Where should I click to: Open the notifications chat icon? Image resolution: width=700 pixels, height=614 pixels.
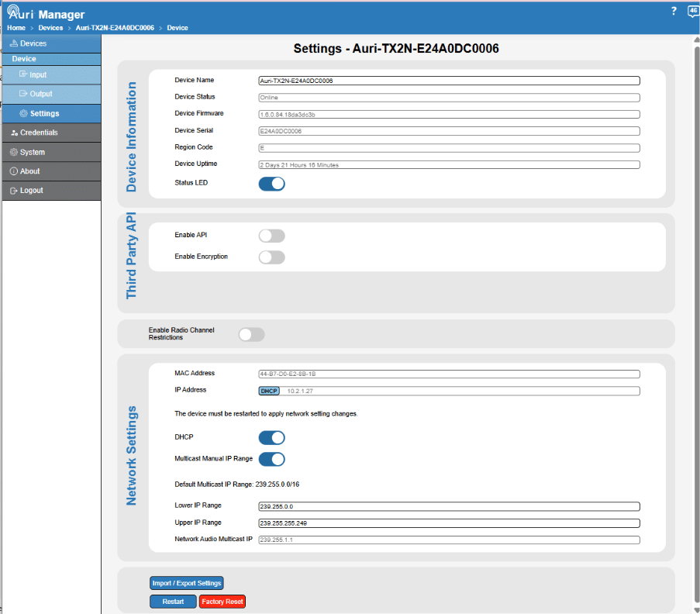pos(693,11)
